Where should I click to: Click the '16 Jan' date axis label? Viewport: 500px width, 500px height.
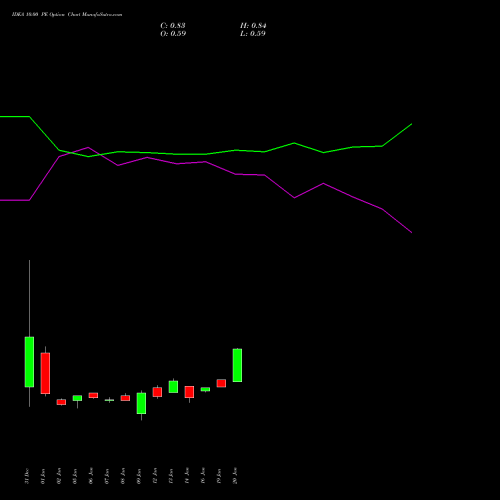203,476
